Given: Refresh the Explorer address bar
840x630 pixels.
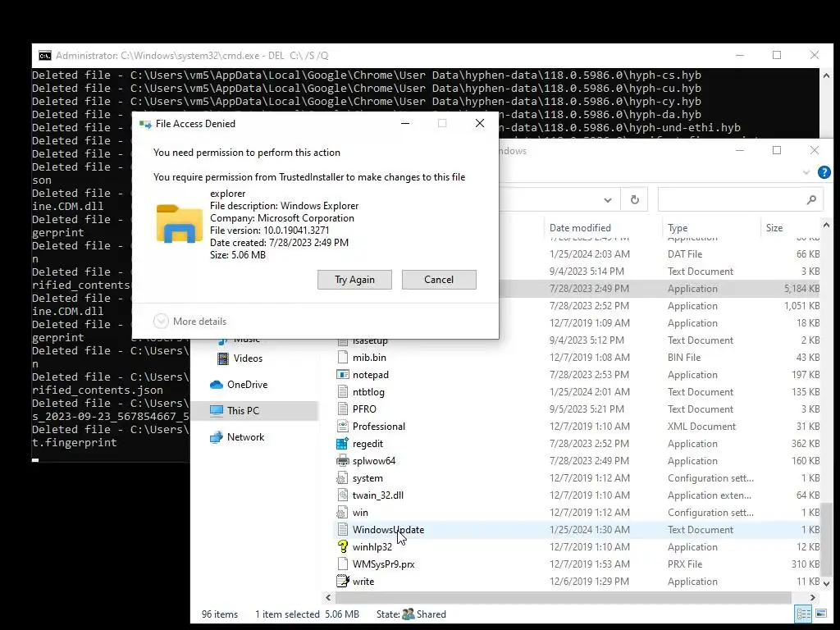Looking at the screenshot, I should pos(635,200).
